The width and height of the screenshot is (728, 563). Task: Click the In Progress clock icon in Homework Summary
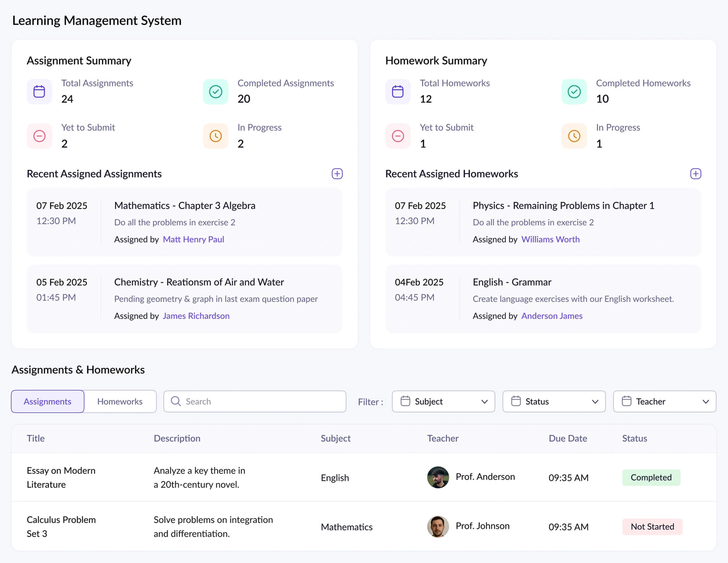pyautogui.click(x=574, y=136)
